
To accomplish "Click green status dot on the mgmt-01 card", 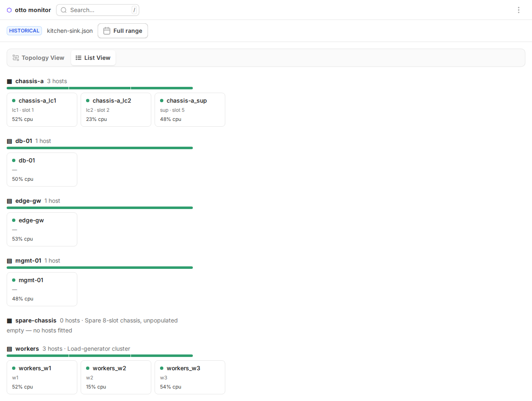I will (14, 280).
